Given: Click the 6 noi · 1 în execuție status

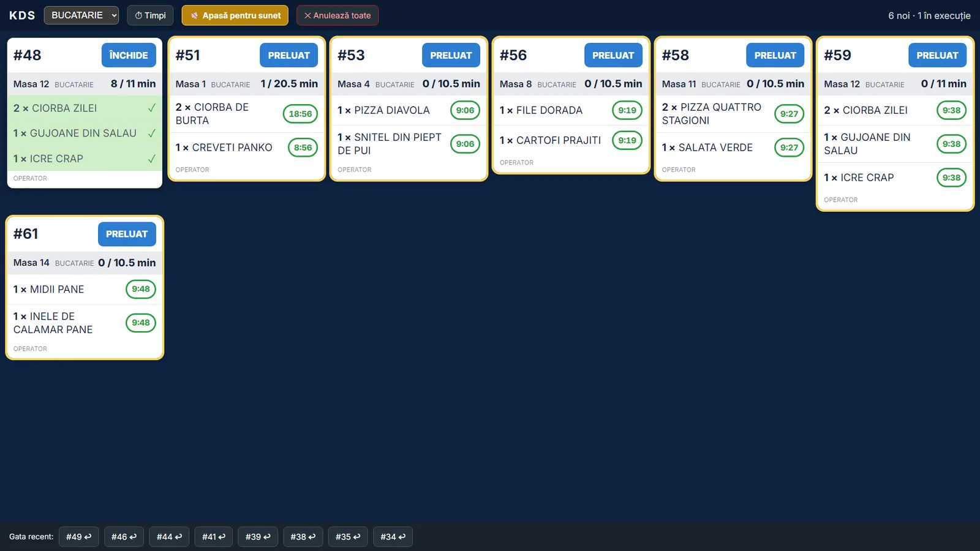Looking at the screenshot, I should (x=929, y=15).
